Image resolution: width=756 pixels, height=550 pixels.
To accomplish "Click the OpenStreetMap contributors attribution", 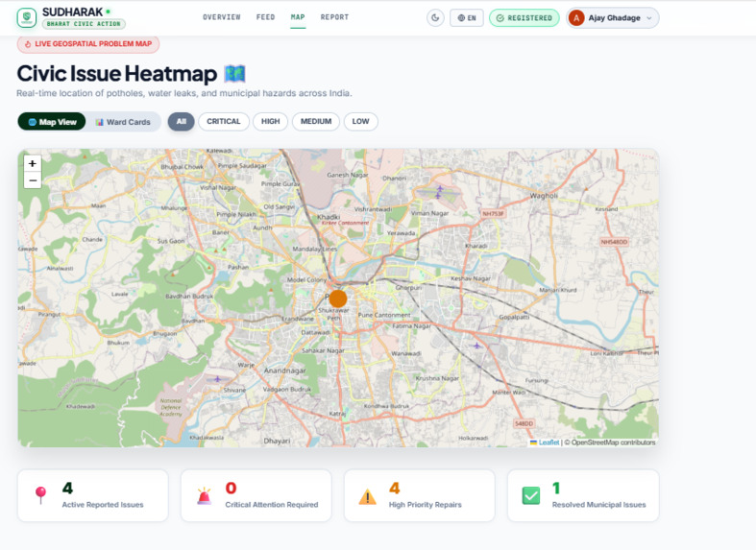I will tap(610, 442).
